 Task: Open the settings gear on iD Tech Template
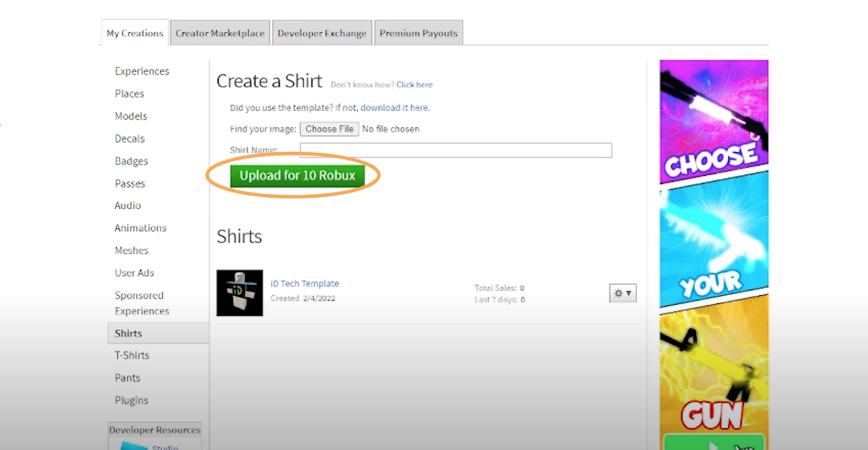tap(618, 293)
